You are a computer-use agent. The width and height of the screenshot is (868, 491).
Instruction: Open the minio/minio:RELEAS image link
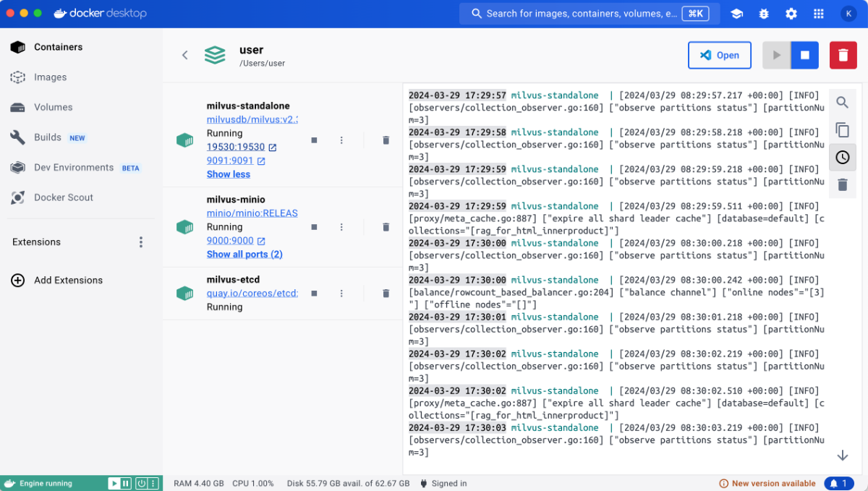click(x=252, y=213)
